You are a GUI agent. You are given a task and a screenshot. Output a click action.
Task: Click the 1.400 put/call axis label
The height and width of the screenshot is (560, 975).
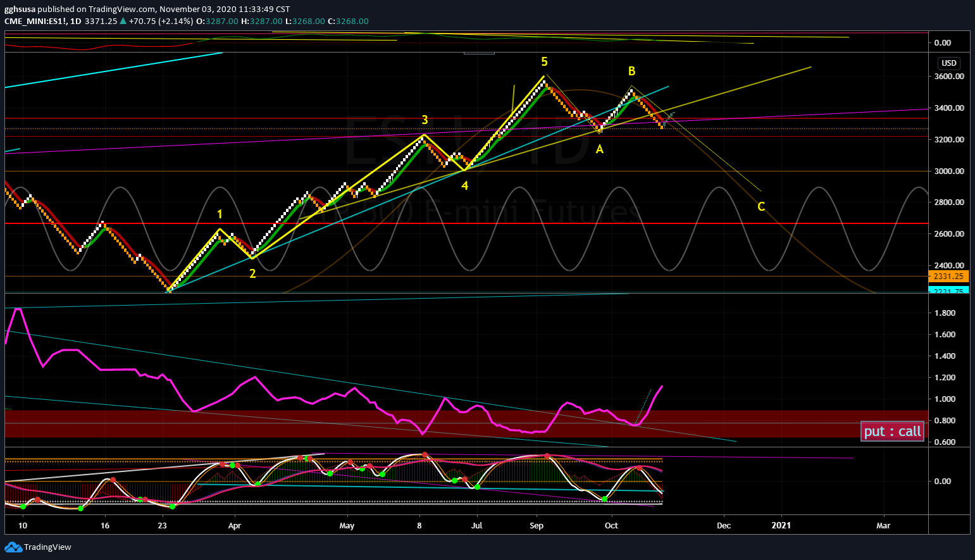tap(945, 356)
